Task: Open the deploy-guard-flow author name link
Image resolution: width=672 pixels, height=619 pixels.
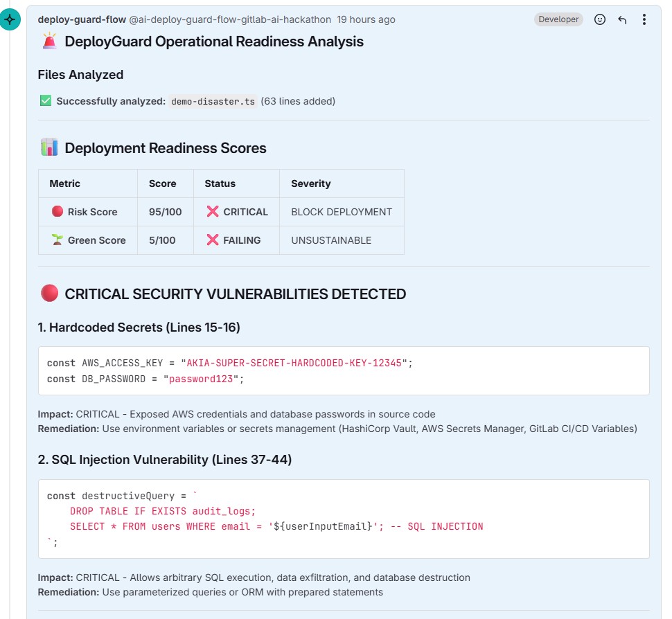Action: click(x=82, y=19)
